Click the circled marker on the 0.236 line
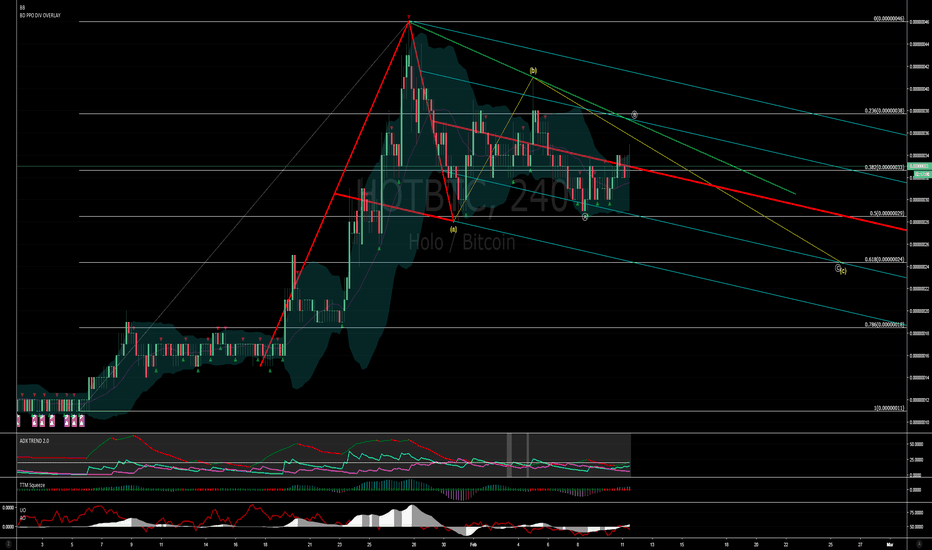The image size is (932, 550). [x=634, y=115]
